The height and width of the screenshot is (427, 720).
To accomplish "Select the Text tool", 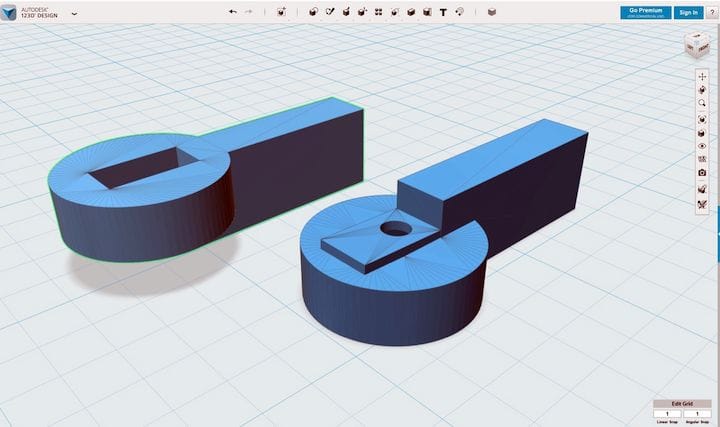I will point(443,12).
